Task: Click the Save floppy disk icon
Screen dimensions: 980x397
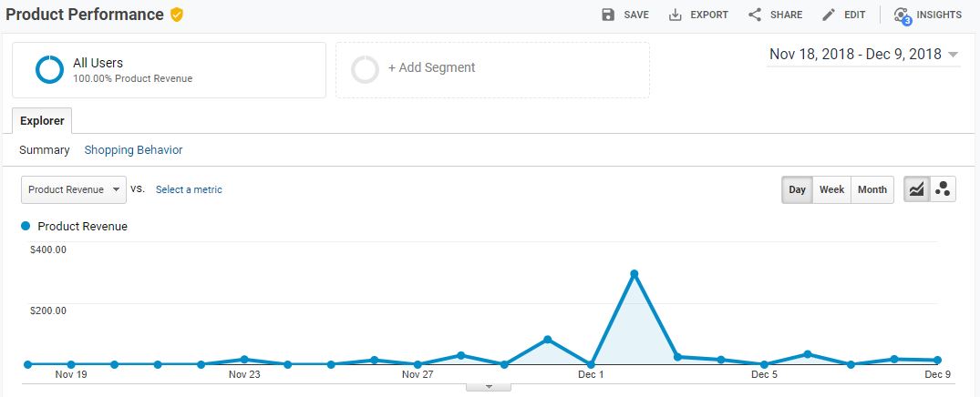Action: coord(608,15)
